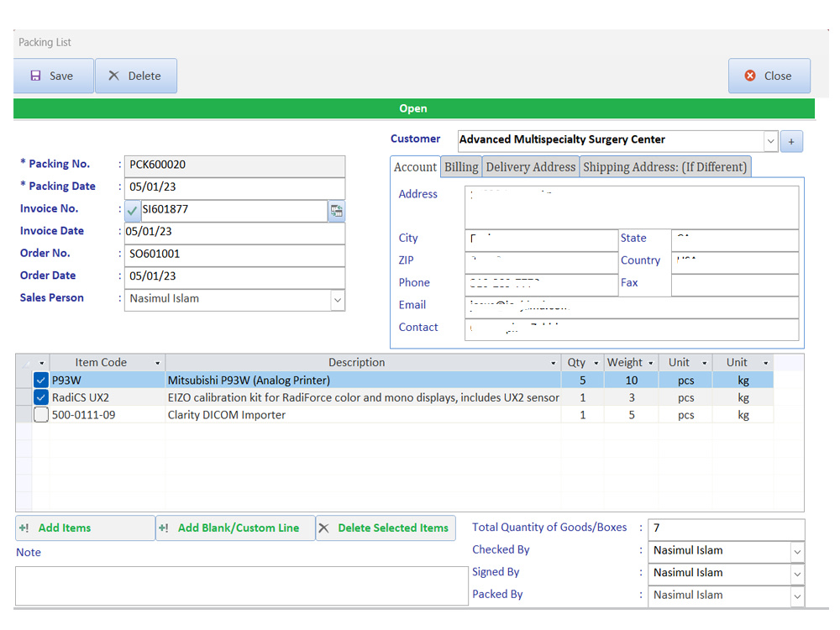Click the Fax input field
Viewport: 840px width, 630px height.
click(x=735, y=285)
